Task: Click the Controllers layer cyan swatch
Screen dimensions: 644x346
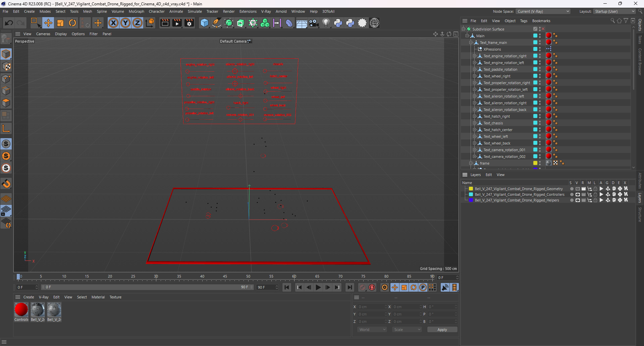Action: click(x=471, y=194)
